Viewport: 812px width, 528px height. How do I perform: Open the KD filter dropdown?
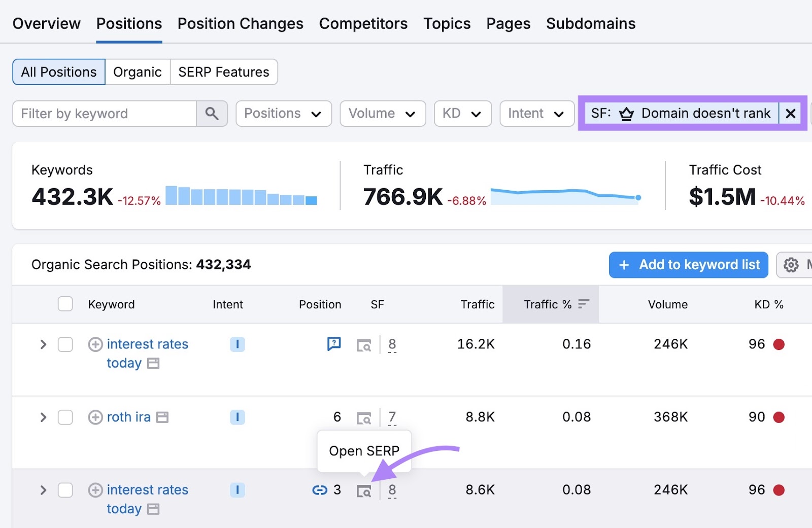point(462,113)
